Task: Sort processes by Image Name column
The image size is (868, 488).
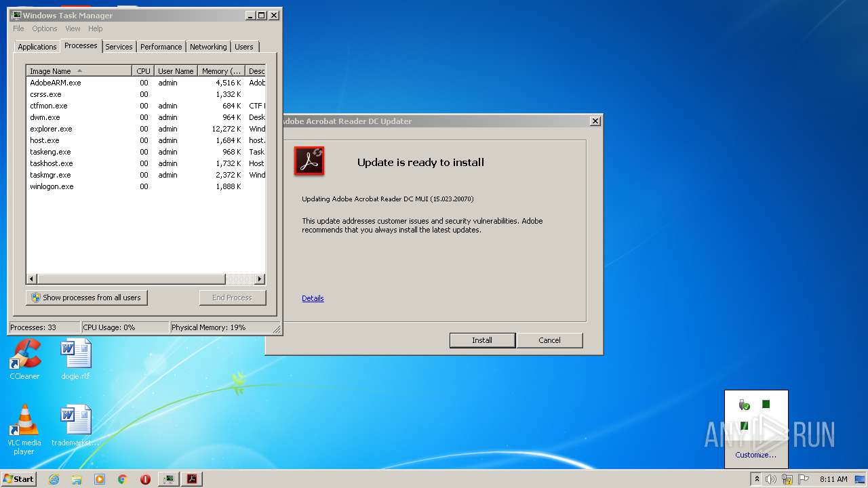Action: coord(79,70)
